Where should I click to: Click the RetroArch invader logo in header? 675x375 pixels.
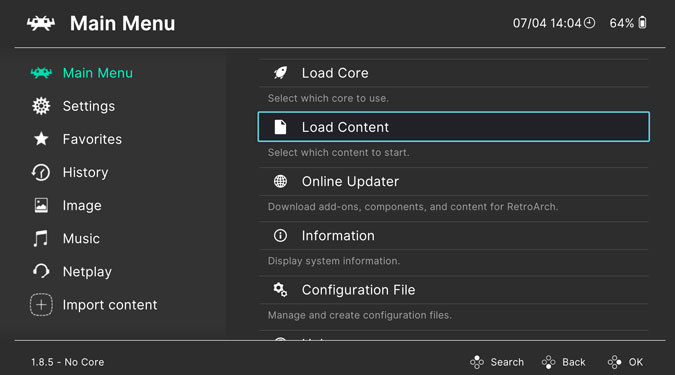tap(41, 23)
